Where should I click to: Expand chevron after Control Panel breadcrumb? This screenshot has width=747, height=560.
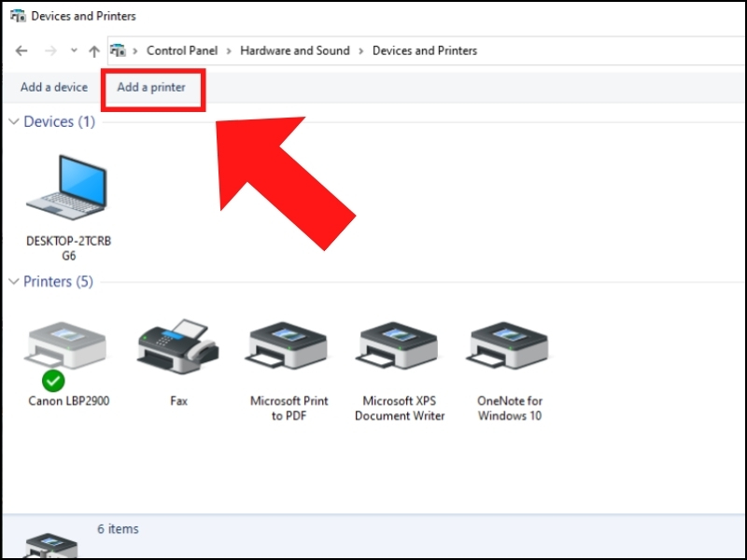point(229,51)
